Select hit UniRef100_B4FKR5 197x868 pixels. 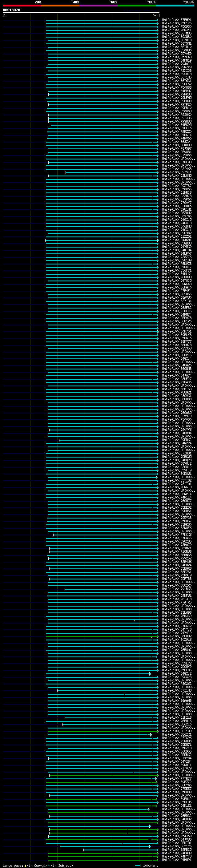click(176, 125)
